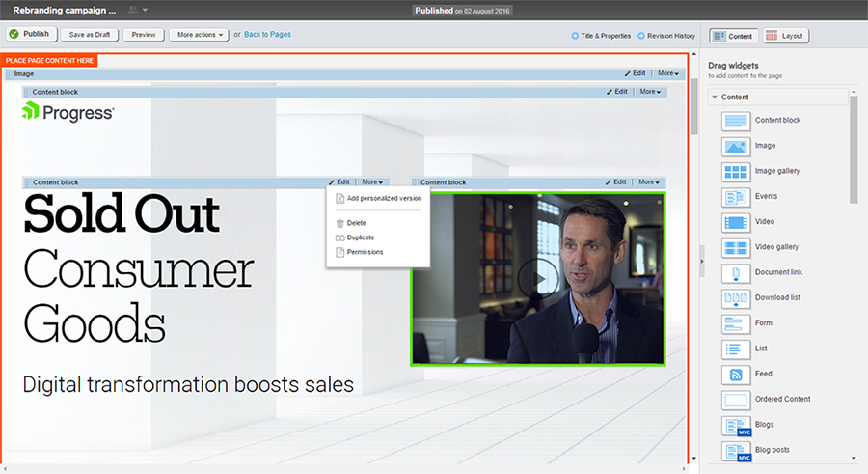The width and height of the screenshot is (868, 474).
Task: Open More menu on Image widget bar
Action: click(667, 73)
